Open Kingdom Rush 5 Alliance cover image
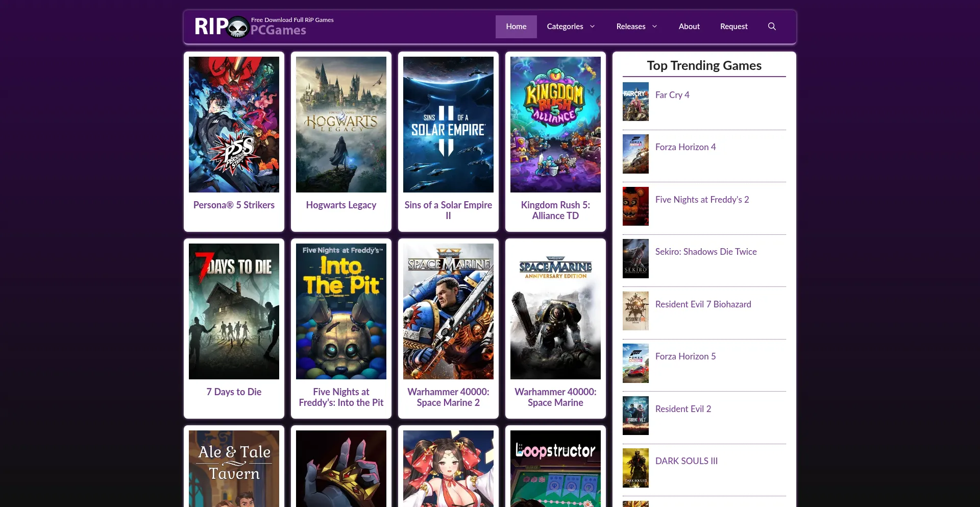 tap(555, 125)
